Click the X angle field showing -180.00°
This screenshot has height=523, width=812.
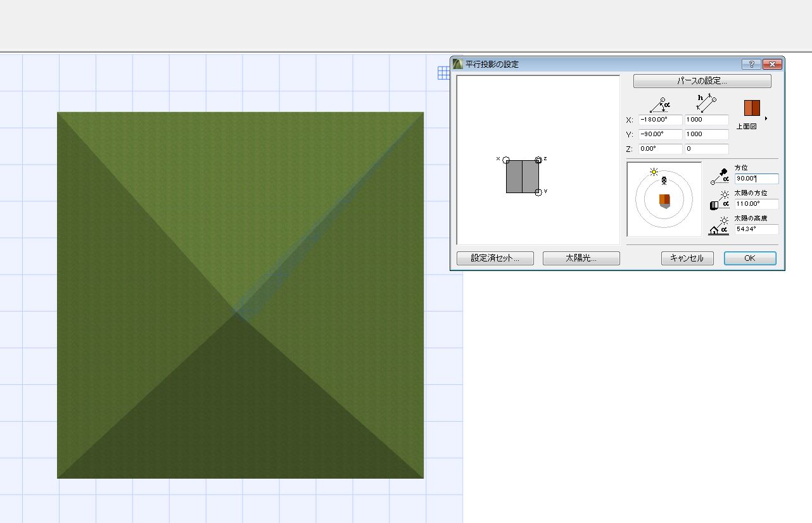click(x=660, y=120)
